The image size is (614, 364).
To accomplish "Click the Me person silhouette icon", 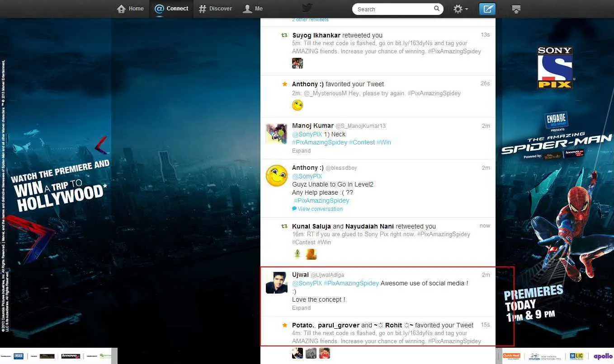I will 247,9.
